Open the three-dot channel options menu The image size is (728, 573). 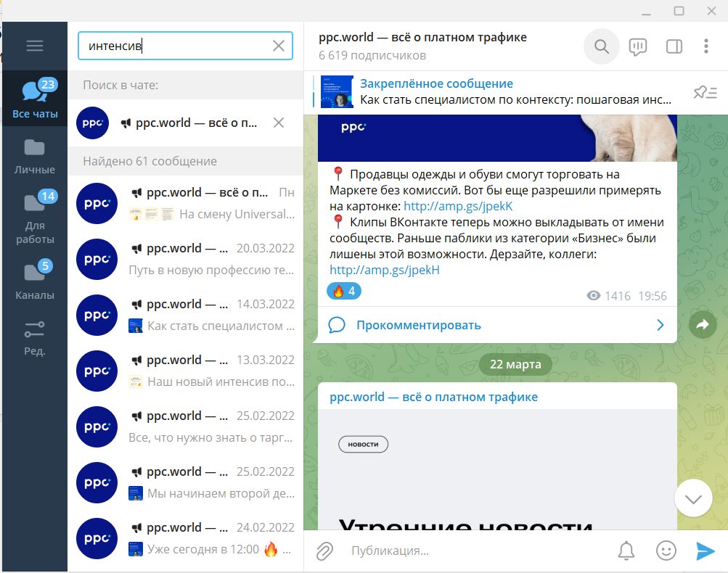click(705, 46)
